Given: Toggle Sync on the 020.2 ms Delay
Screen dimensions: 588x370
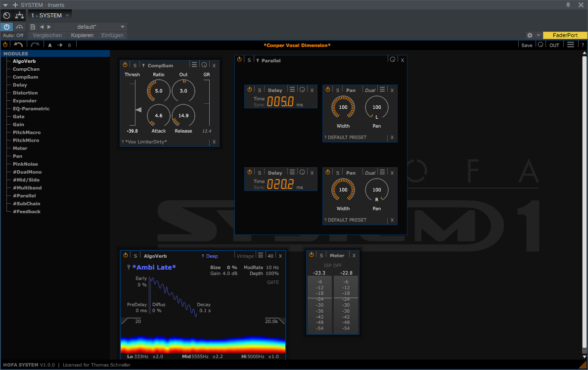Looking at the screenshot, I should [x=259, y=187].
